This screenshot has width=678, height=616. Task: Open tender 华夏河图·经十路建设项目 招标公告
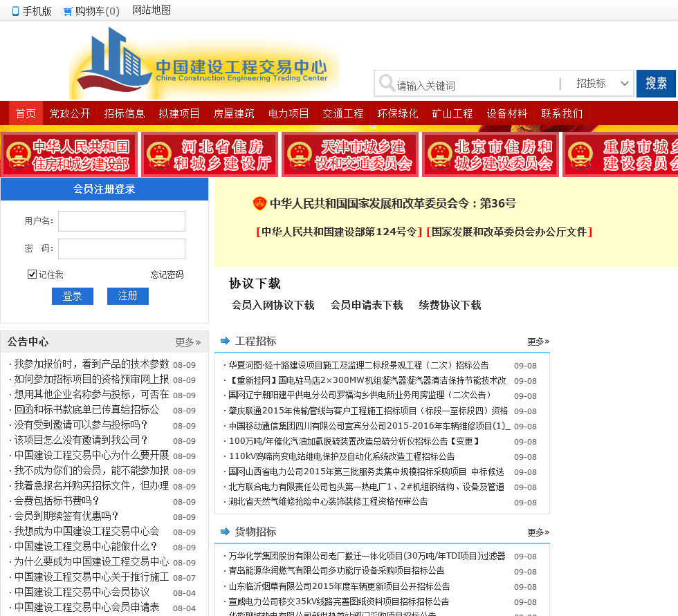pos(358,366)
